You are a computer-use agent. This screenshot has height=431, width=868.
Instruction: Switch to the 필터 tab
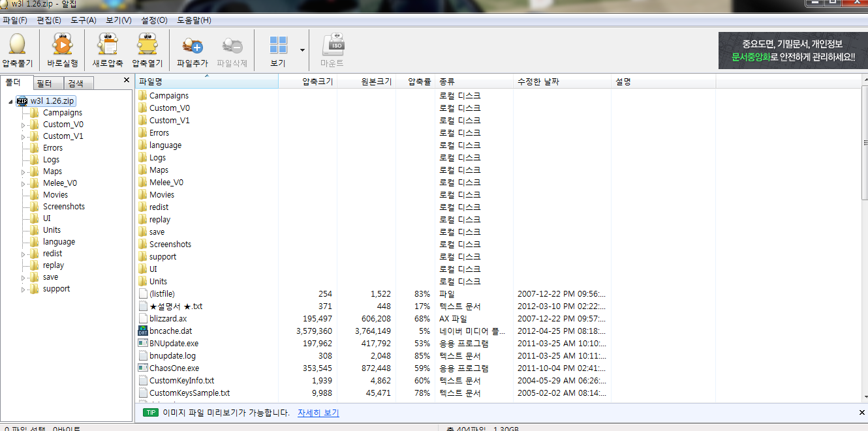(x=44, y=83)
